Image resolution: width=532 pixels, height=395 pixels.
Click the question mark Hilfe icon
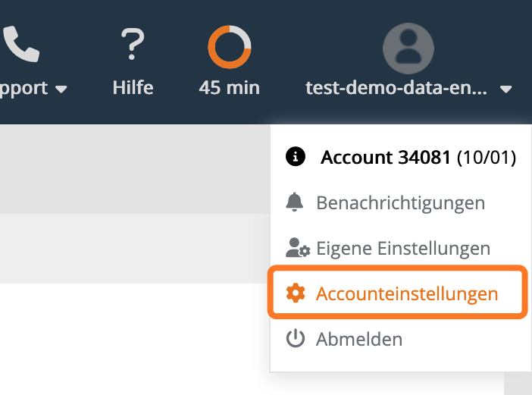[133, 45]
